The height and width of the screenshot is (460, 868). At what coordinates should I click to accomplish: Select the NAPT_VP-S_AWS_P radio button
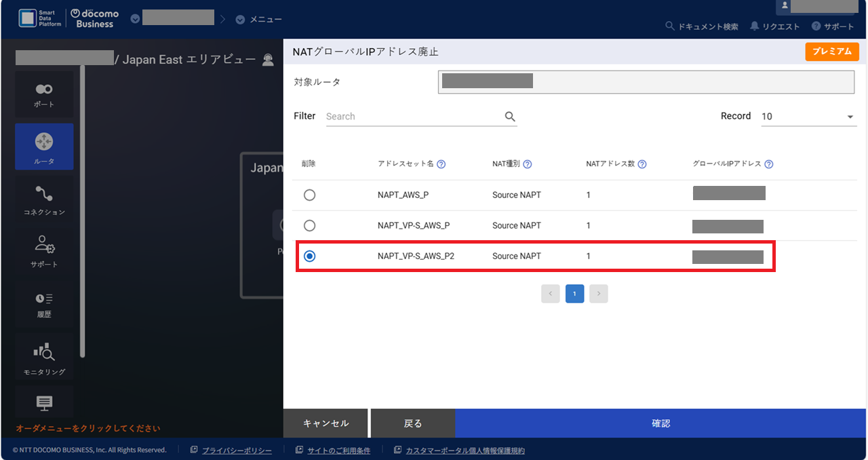309,225
